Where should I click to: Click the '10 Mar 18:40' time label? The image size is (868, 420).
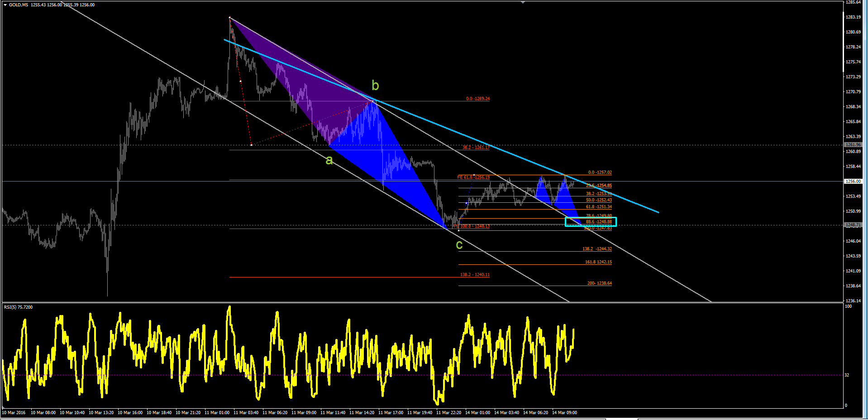coord(159,413)
